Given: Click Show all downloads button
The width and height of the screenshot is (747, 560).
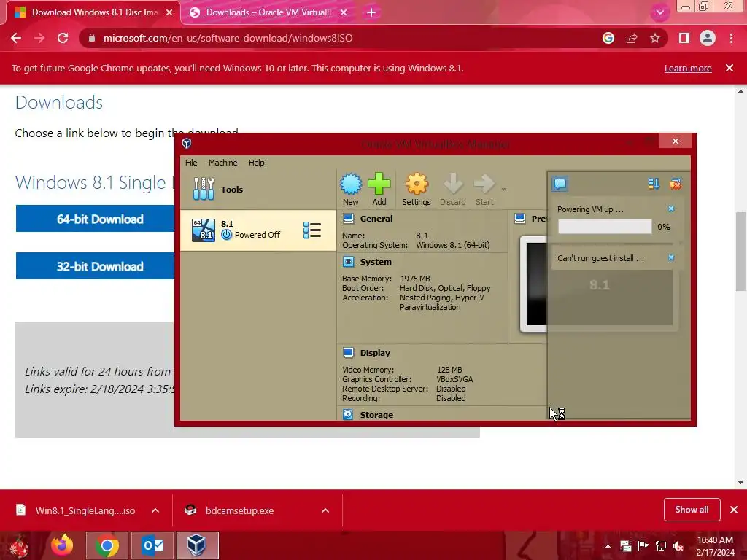Looking at the screenshot, I should pyautogui.click(x=692, y=510).
